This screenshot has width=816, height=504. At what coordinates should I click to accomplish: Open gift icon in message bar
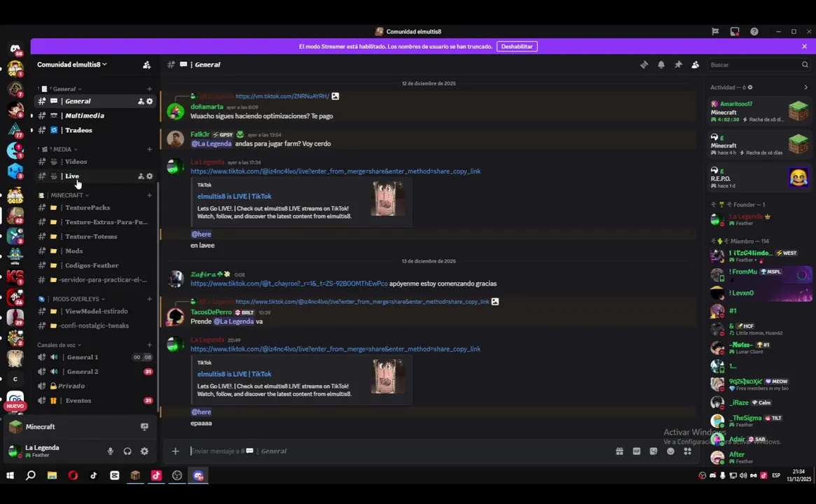coord(619,451)
